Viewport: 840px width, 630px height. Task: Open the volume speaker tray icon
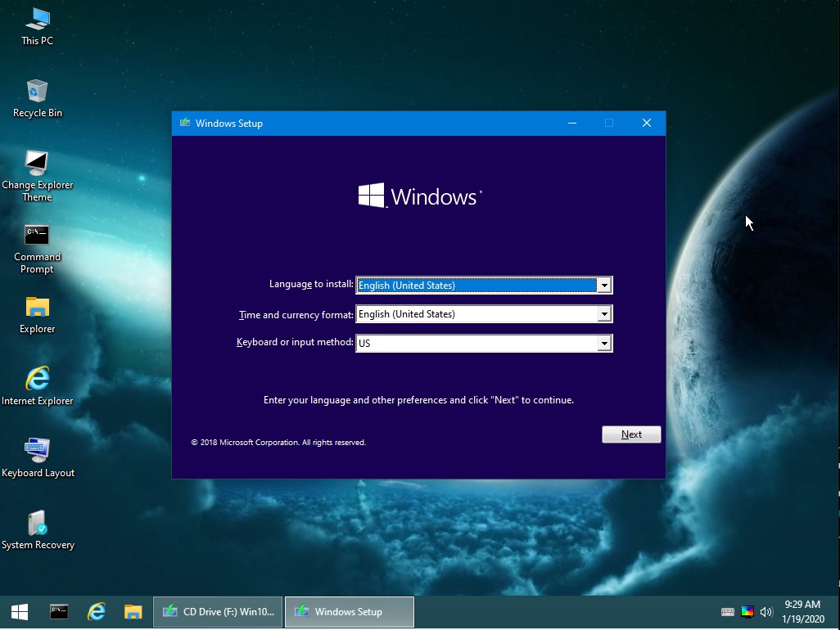766,612
